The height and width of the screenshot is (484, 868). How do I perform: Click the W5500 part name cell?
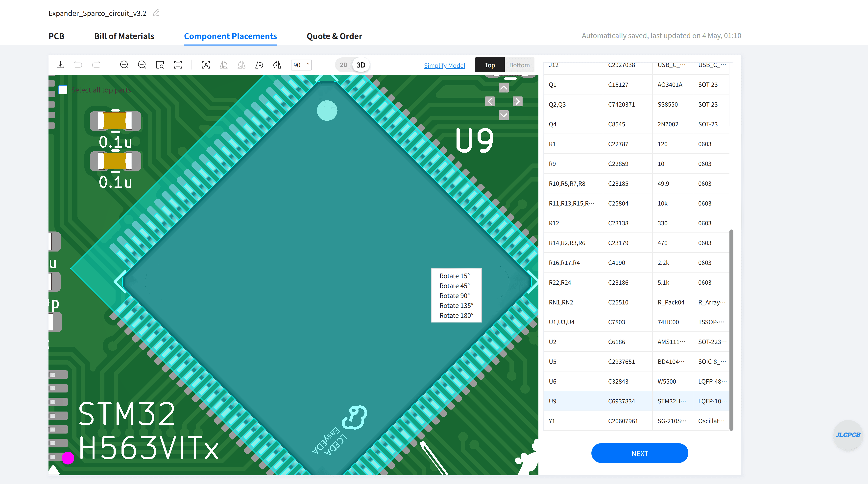click(x=673, y=381)
